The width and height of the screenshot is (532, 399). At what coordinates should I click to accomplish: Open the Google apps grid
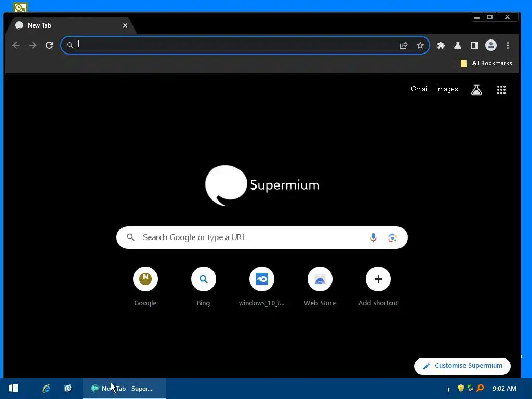[501, 89]
